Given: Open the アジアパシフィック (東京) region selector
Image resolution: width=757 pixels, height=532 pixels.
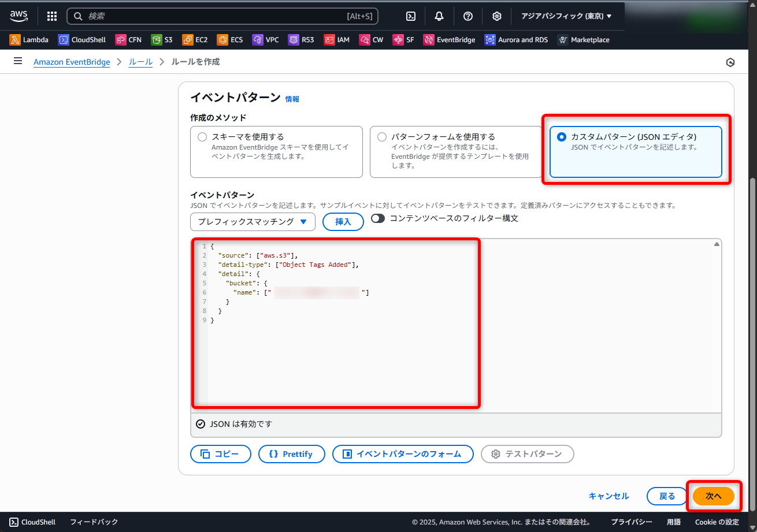Looking at the screenshot, I should [566, 16].
